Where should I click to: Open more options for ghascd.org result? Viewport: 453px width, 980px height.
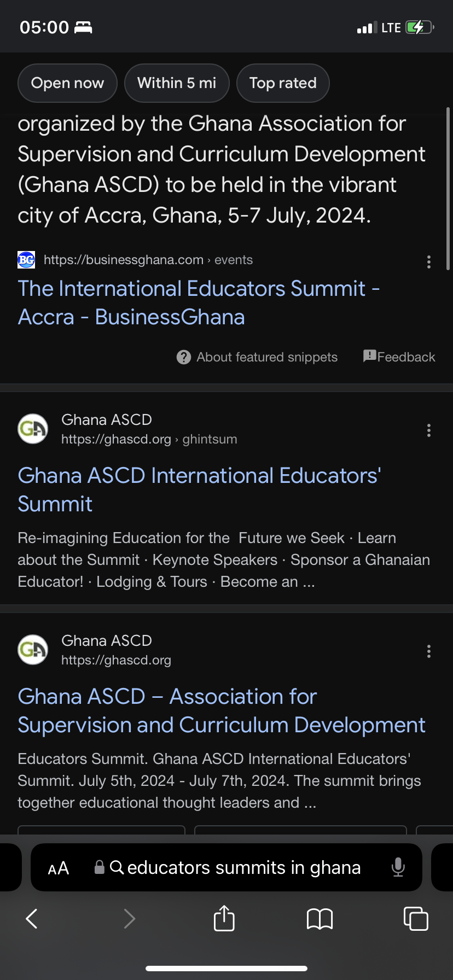[429, 651]
